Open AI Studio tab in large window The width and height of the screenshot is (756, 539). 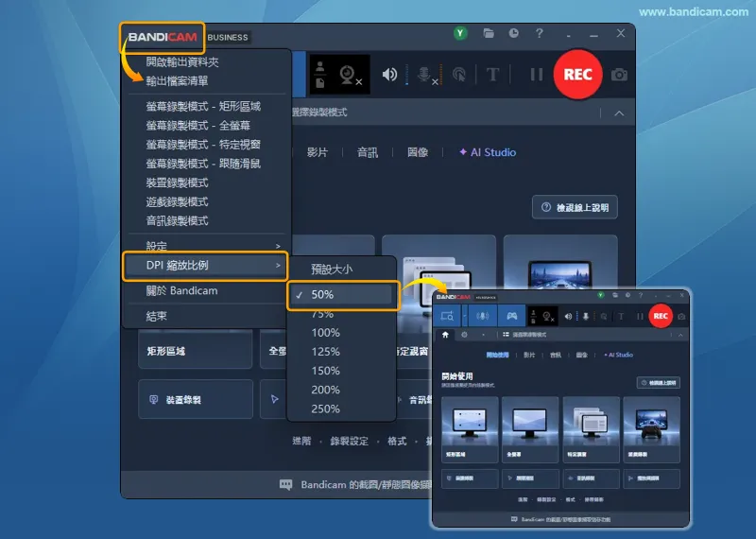pyautogui.click(x=488, y=152)
